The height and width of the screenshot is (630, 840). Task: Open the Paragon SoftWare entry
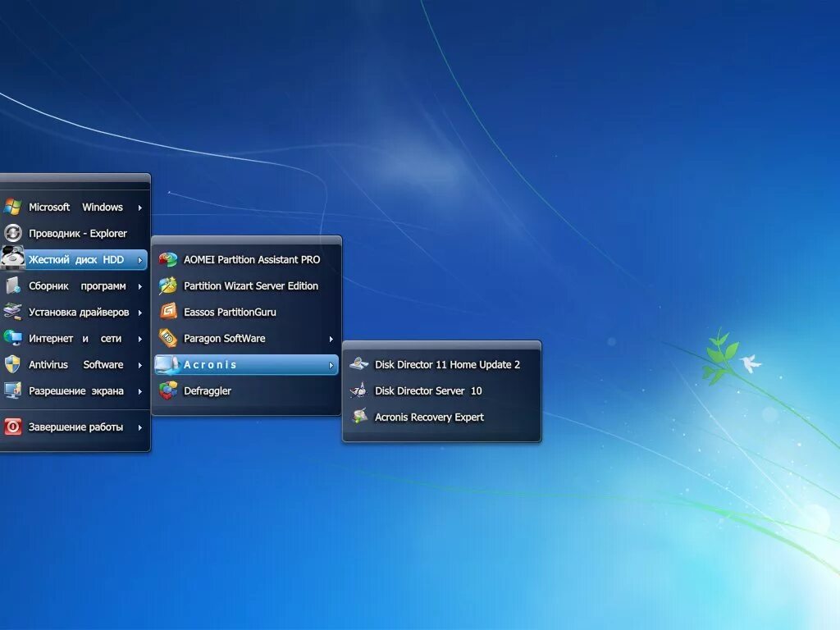pyautogui.click(x=246, y=338)
